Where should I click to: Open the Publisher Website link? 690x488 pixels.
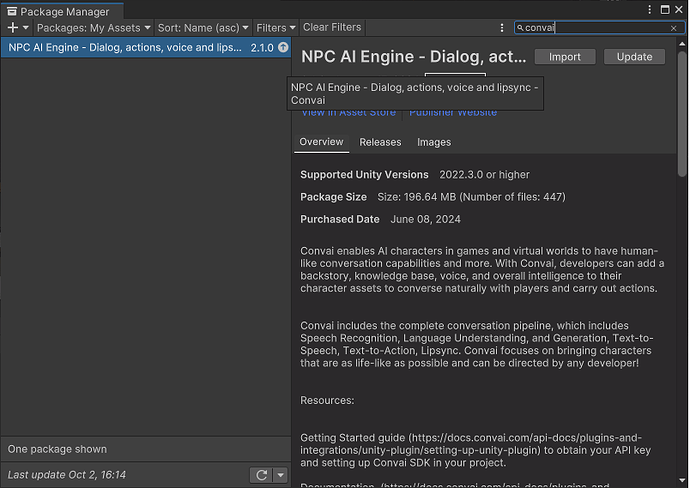453,113
